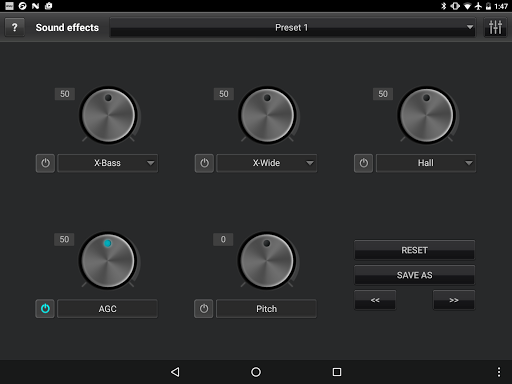Enable the X-Wide power toggle

204,163
